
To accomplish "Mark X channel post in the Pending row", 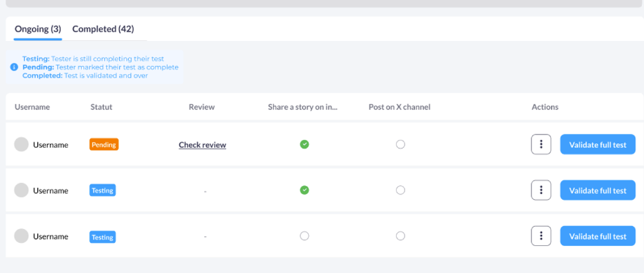I will [400, 144].
